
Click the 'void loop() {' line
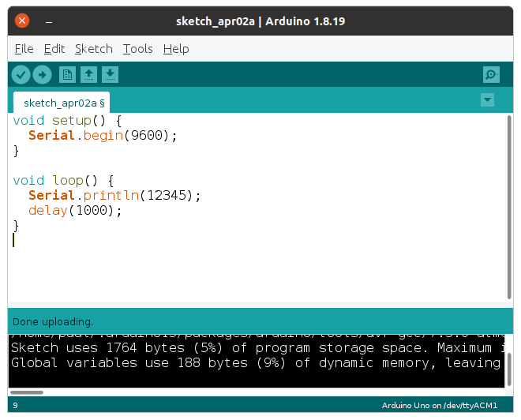[x=63, y=181]
